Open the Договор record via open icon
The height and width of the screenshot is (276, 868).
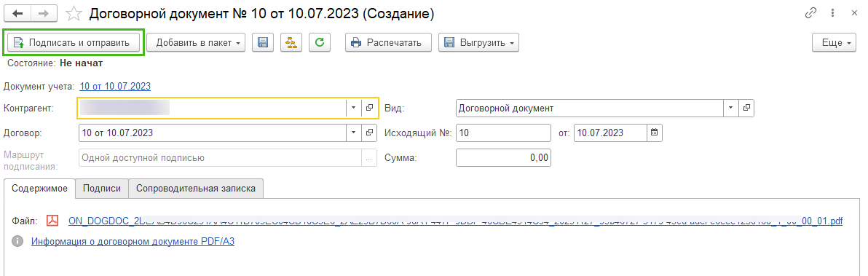(370, 133)
